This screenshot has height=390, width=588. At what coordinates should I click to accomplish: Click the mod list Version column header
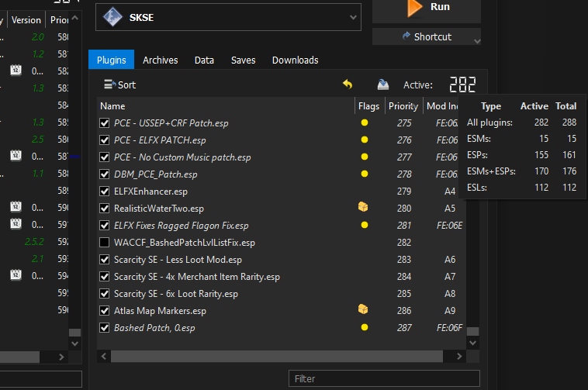click(x=26, y=20)
